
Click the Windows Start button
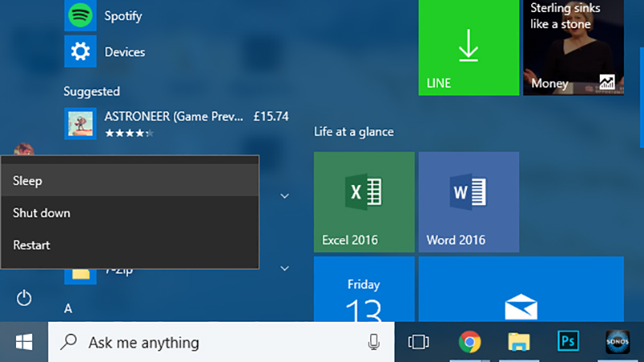tap(24, 342)
